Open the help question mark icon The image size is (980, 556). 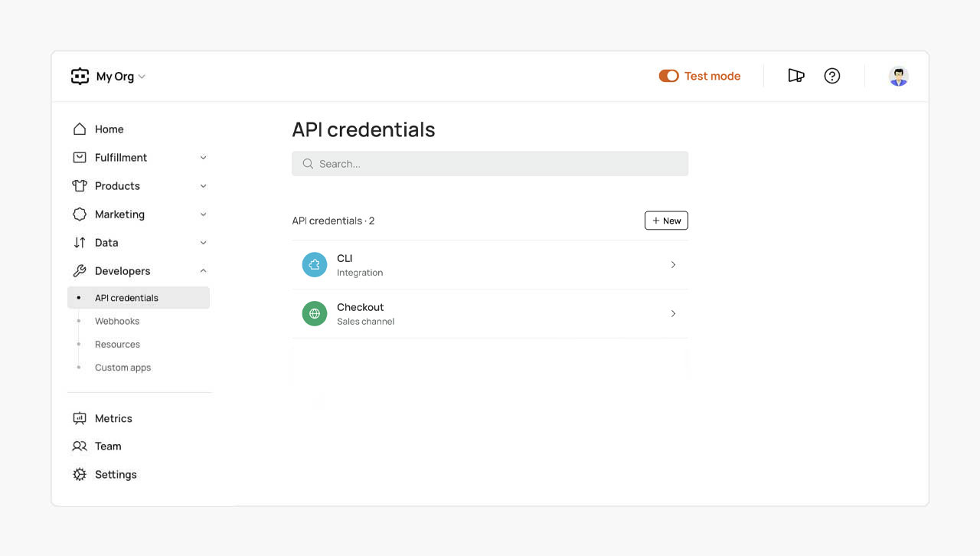[832, 76]
